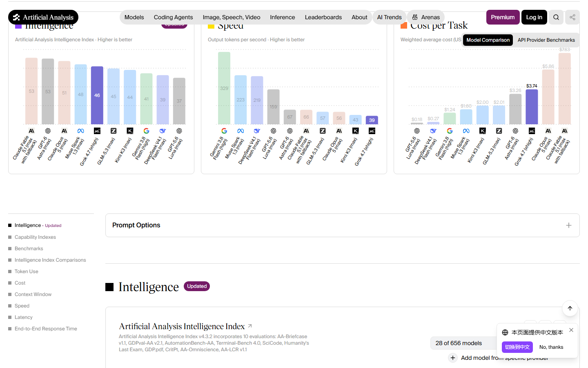Go to AI Trends page

(389, 17)
